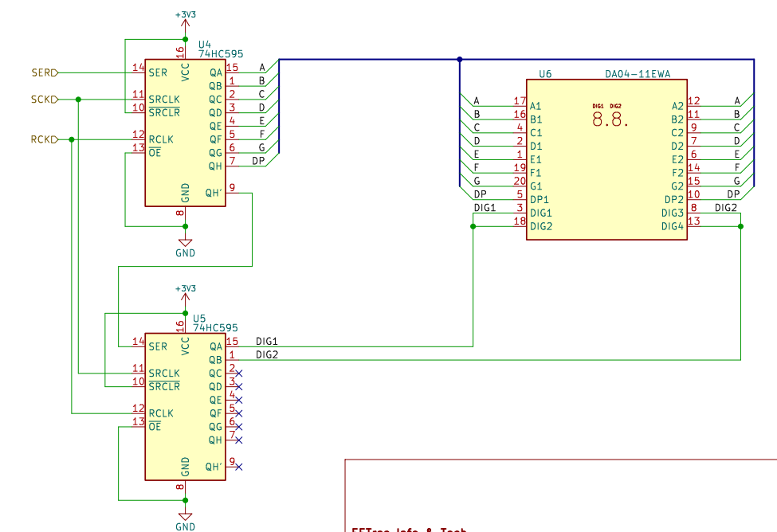Click the GND symbol below U5

pyautogui.click(x=185, y=518)
